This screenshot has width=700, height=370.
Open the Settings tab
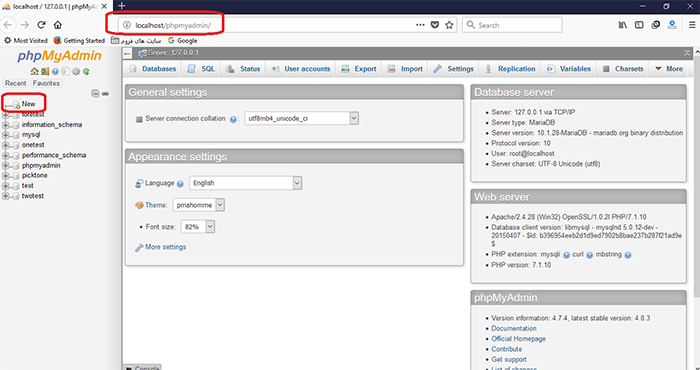[454, 69]
